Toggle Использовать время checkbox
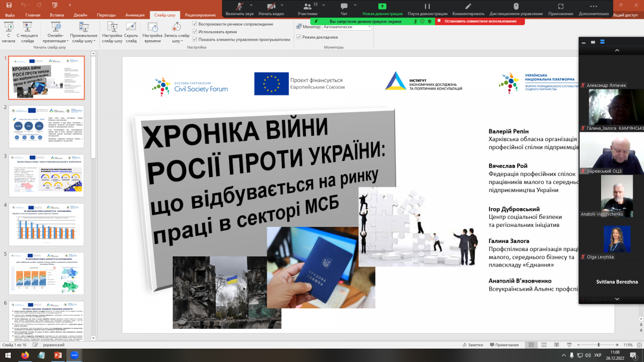644x362 pixels. [x=195, y=32]
